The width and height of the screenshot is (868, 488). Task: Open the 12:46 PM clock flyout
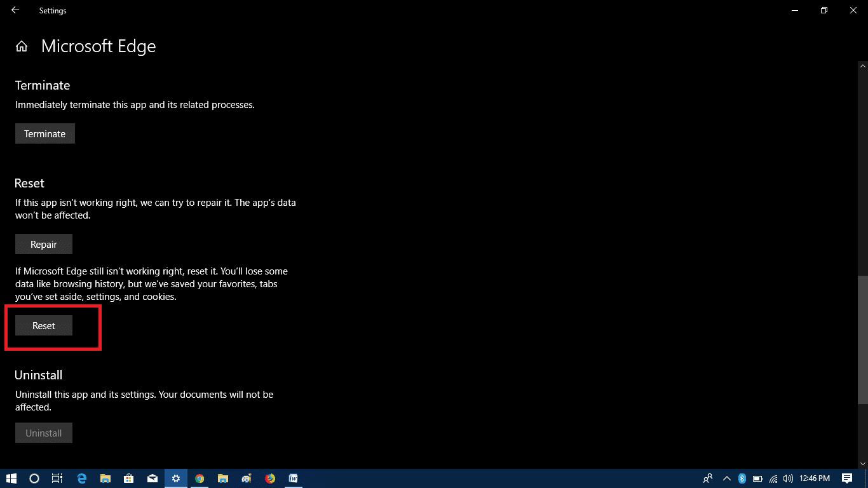(x=815, y=478)
